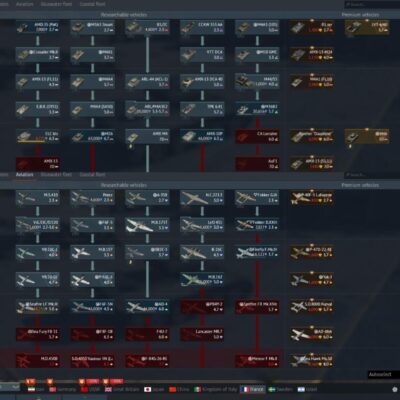Select the Israel flag in nation bar
Screen dimensions: 400x400
point(300,389)
